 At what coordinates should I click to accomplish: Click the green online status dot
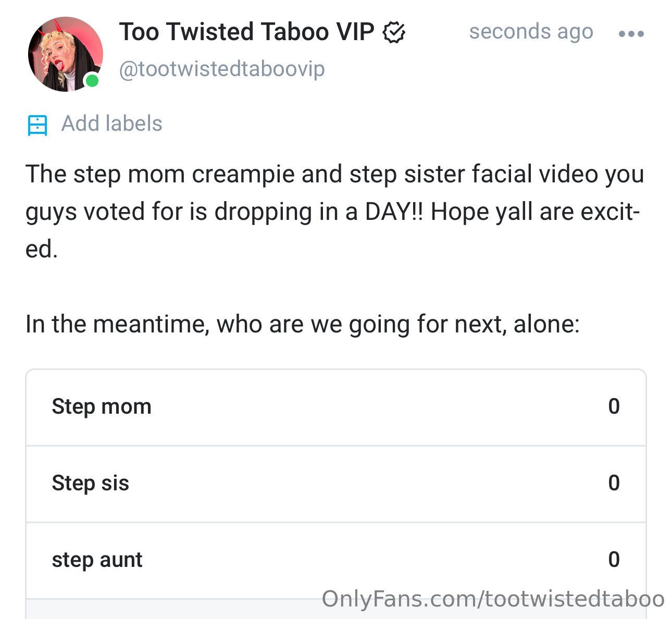[92, 81]
